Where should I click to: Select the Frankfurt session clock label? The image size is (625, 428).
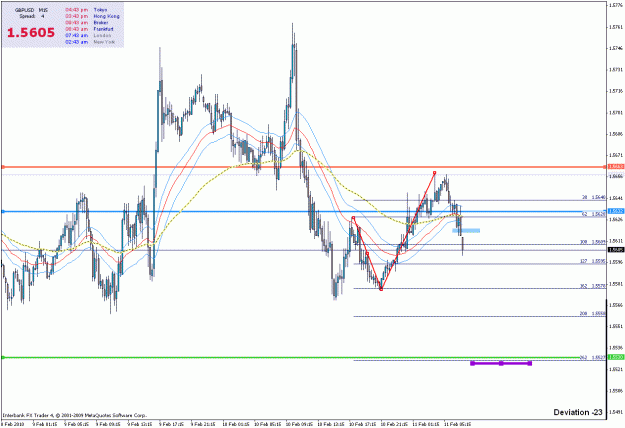tap(104, 29)
